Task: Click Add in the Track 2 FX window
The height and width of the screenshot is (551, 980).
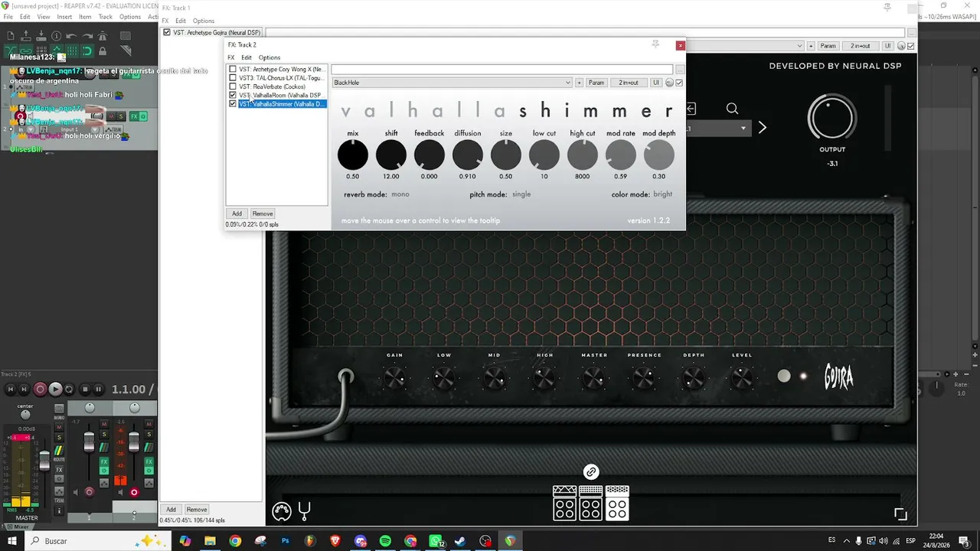Action: (x=237, y=214)
